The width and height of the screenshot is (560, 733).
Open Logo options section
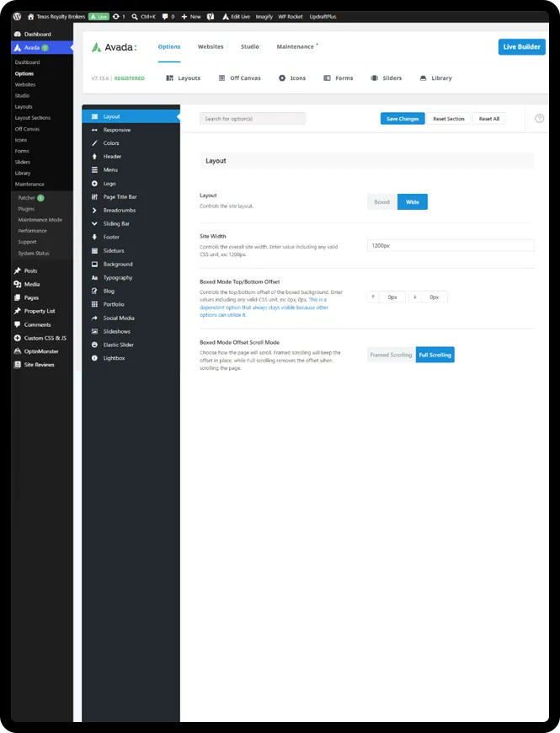click(131, 184)
